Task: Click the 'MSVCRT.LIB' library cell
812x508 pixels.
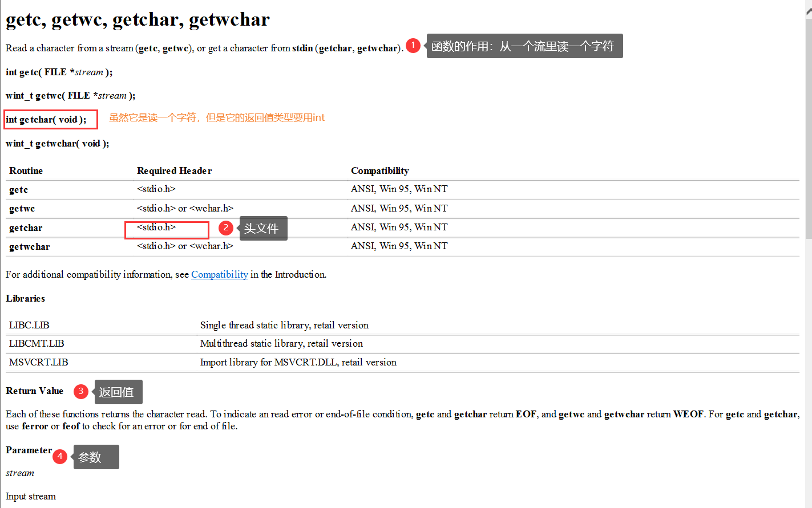Action: click(x=39, y=363)
